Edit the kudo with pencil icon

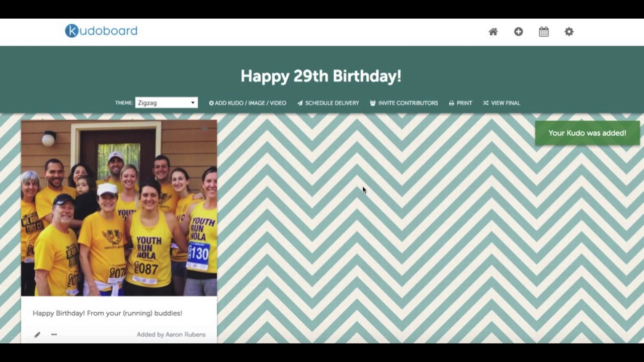tap(37, 334)
